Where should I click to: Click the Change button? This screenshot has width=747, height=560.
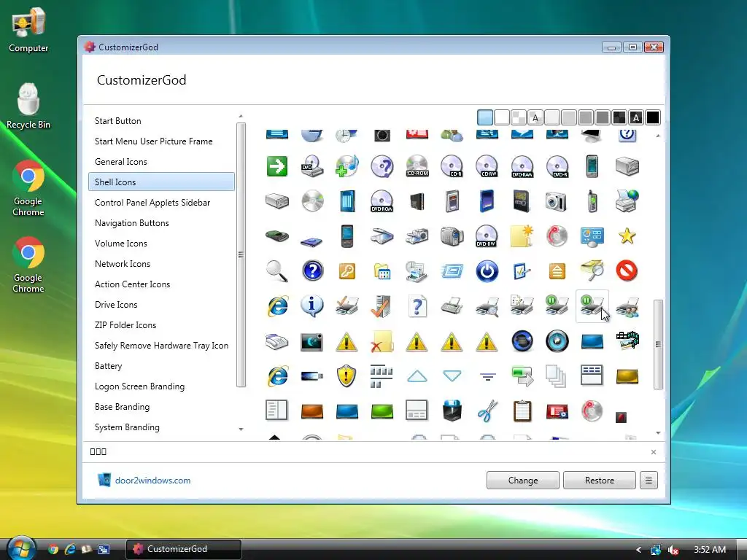(522, 480)
